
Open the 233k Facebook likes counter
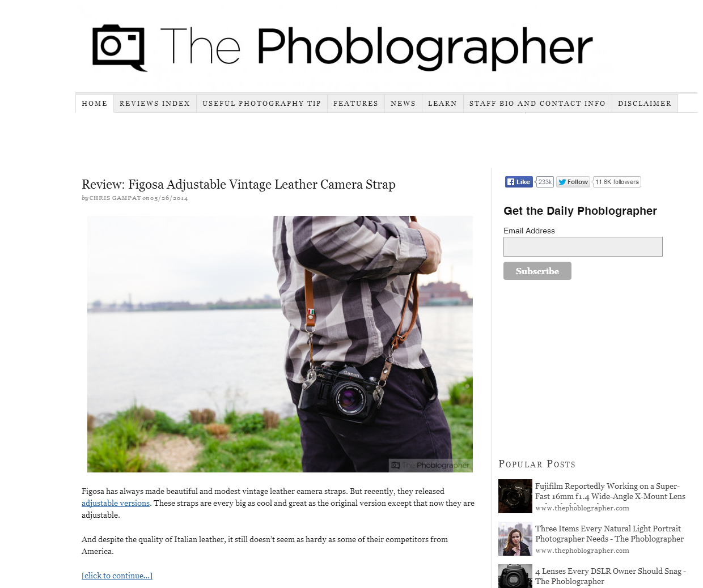[x=545, y=182]
